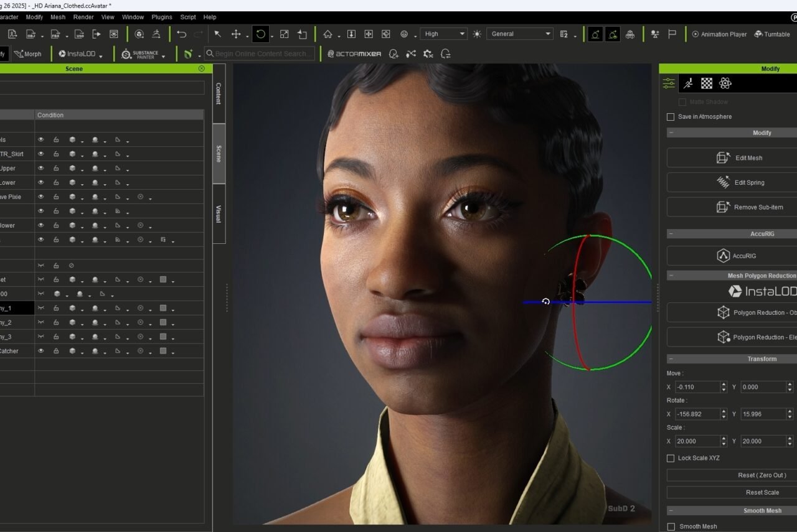Open the Plugins menu
This screenshot has height=532, width=797.
(162, 17)
